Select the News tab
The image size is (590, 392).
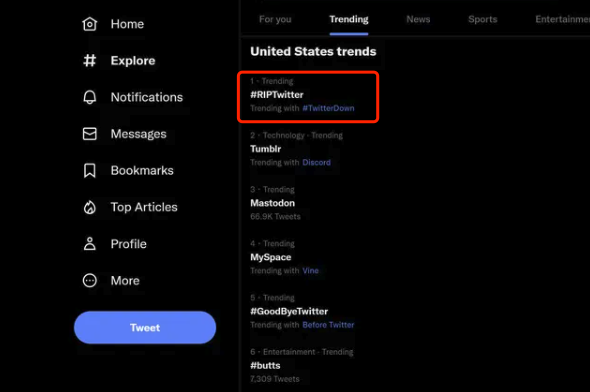pos(418,20)
